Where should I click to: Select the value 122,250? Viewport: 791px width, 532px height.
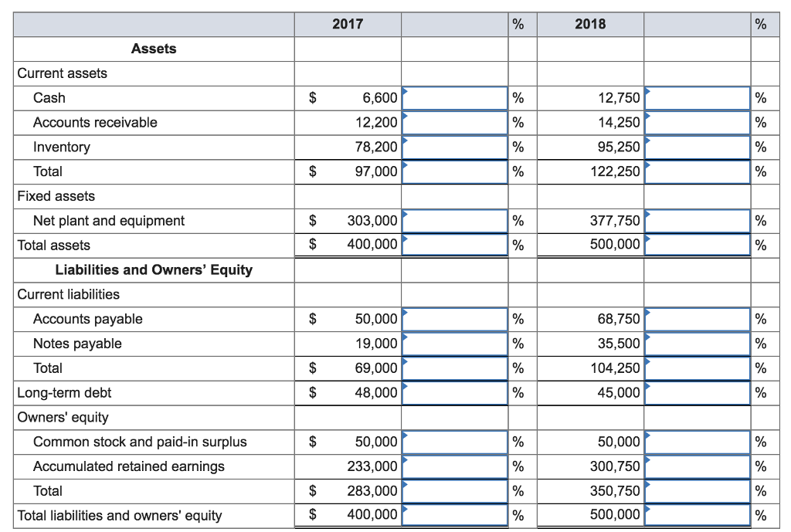616,172
